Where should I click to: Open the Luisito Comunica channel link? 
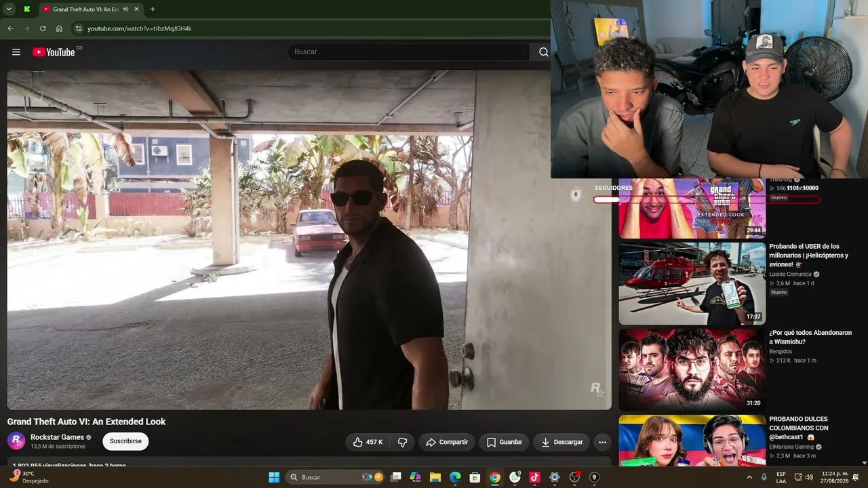click(x=790, y=274)
